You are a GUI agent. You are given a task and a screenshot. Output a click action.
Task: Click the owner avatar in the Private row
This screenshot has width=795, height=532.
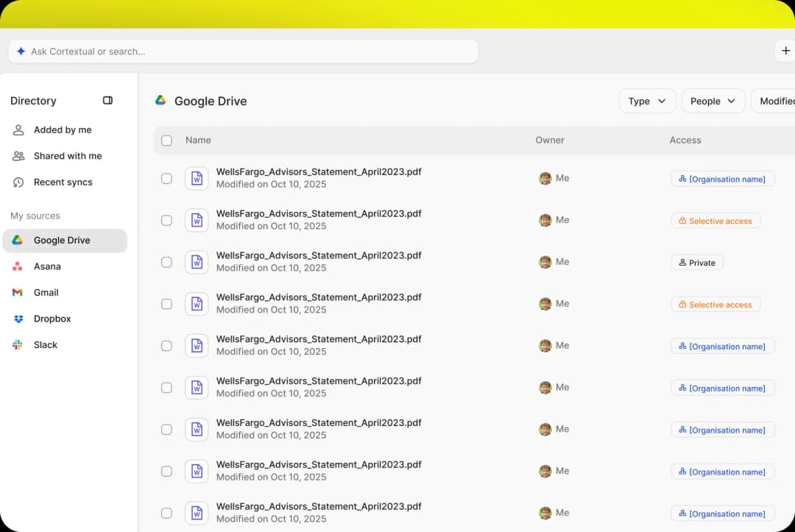(545, 262)
